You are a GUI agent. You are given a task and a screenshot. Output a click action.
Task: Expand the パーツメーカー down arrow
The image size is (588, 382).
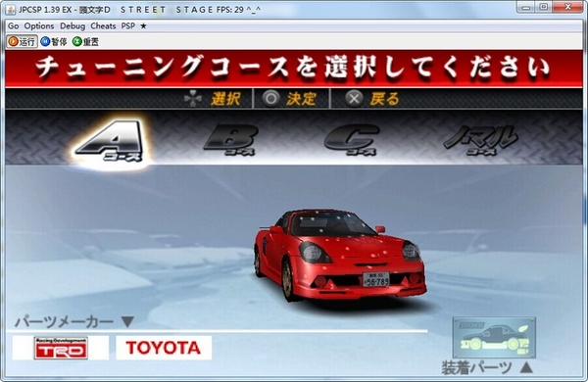pos(127,321)
